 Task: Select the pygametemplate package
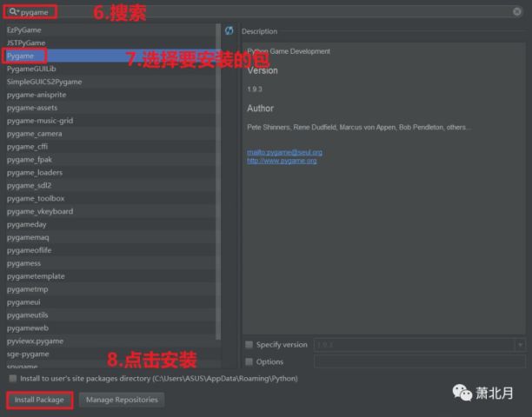point(110,276)
